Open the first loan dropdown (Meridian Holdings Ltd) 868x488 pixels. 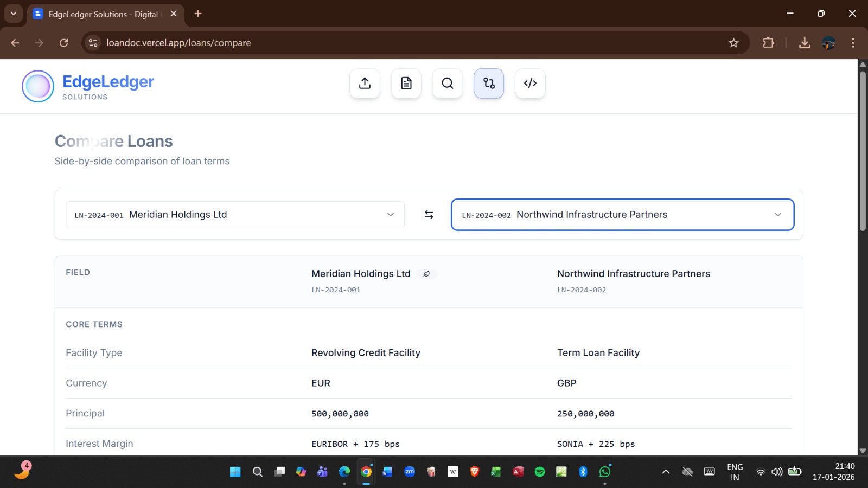point(235,215)
